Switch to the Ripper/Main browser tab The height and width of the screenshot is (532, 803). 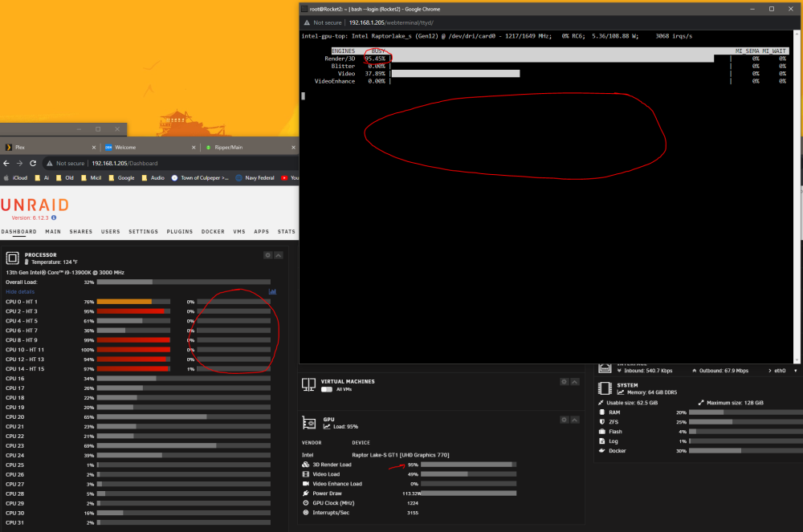coord(250,148)
